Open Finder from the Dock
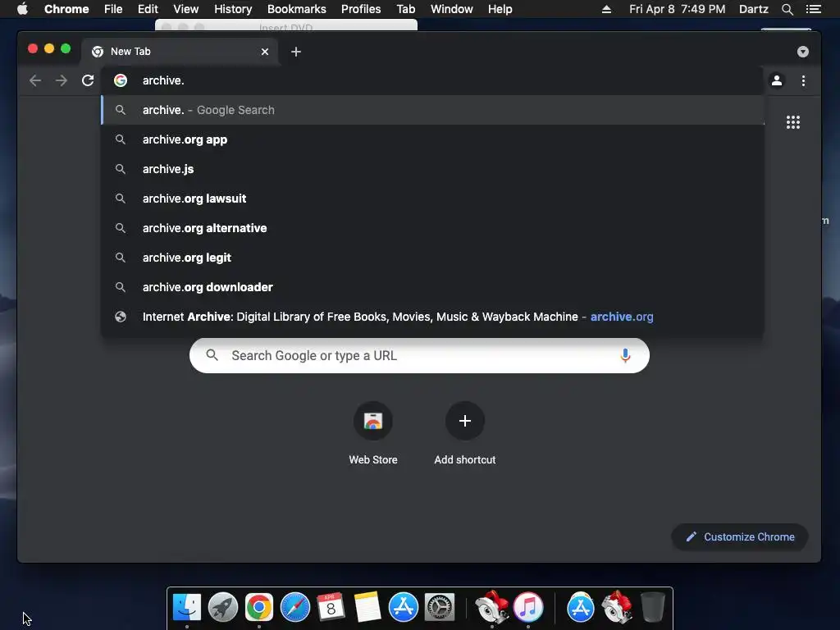Viewport: 840px width, 630px height. tap(187, 607)
